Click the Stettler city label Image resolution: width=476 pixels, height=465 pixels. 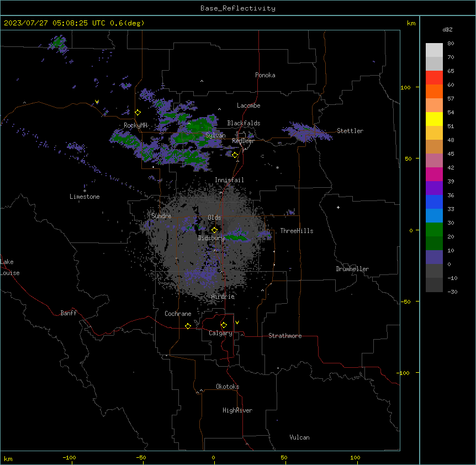(350, 131)
